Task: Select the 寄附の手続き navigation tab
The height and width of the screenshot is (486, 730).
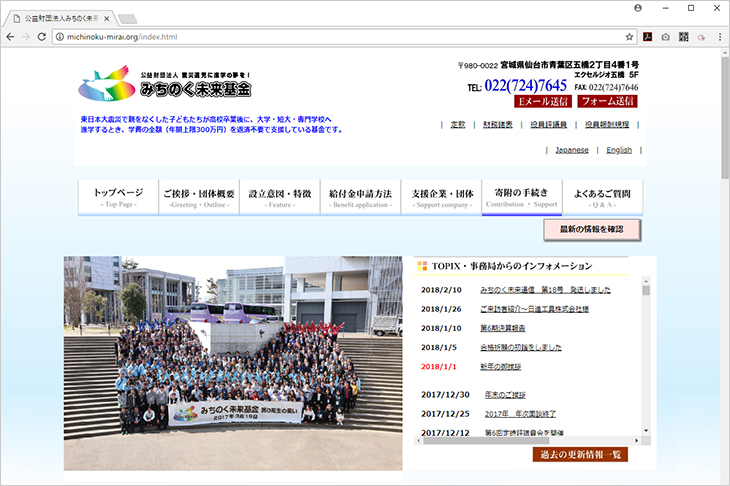Action: pos(520,197)
